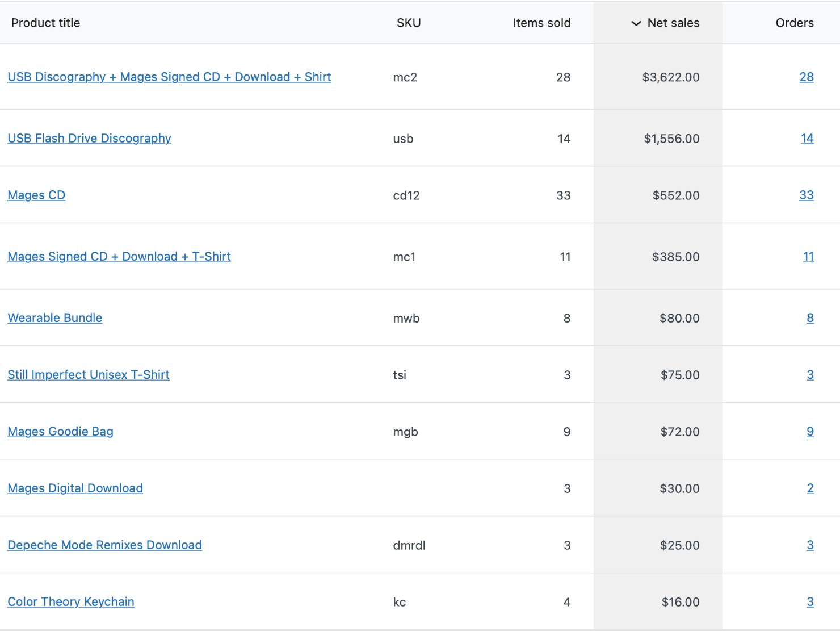Open the Mages CD product link

coord(36,195)
